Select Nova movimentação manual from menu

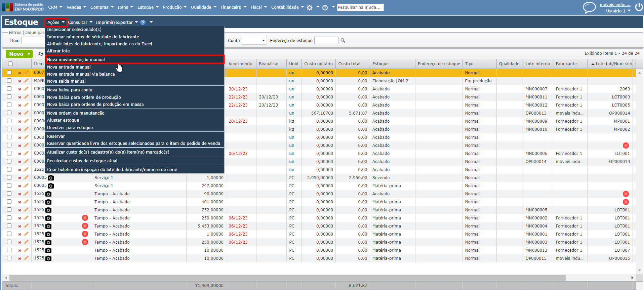[76, 60]
